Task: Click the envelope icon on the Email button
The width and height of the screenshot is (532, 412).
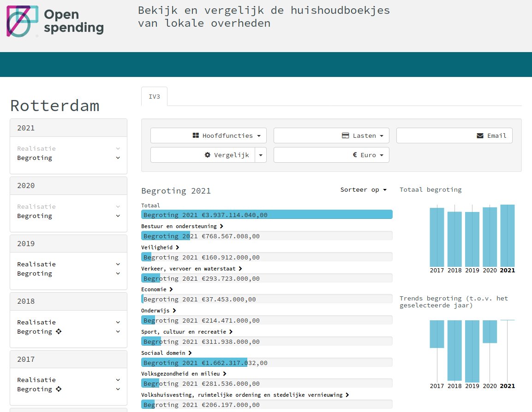Action: 481,135
